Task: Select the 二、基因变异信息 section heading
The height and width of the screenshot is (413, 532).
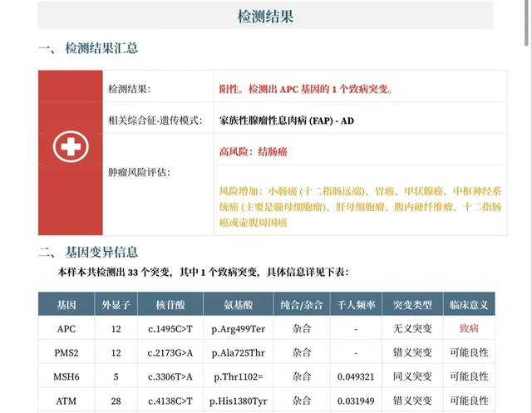Action: point(88,252)
